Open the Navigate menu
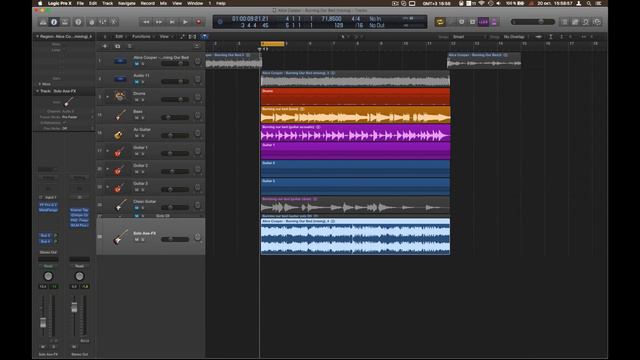 [127, 3]
